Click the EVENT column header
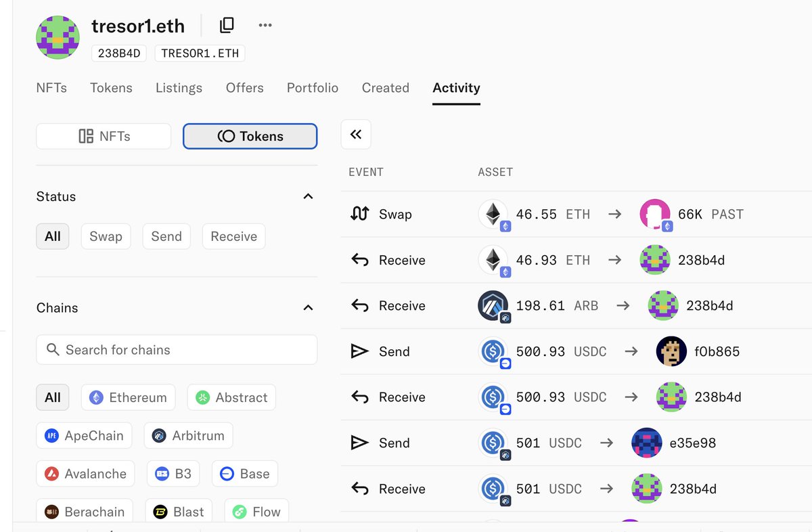 tap(366, 172)
